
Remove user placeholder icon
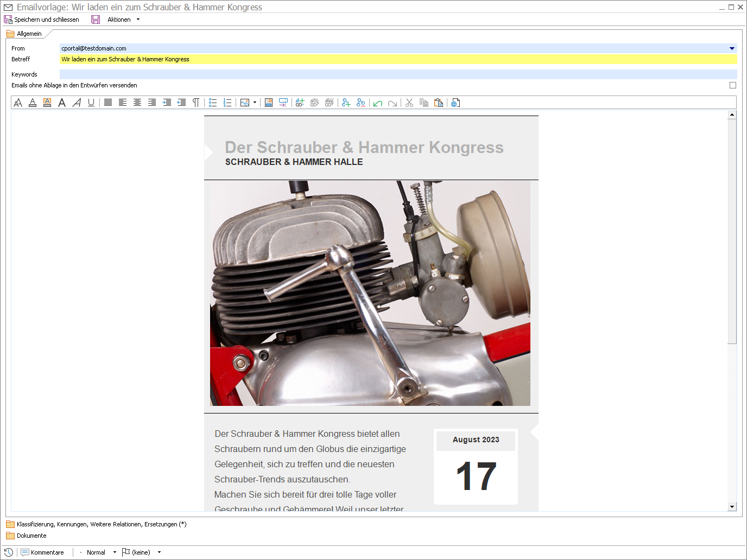[x=361, y=103]
